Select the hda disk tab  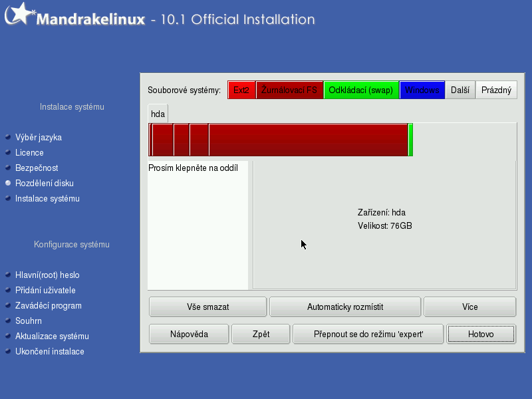(158, 114)
